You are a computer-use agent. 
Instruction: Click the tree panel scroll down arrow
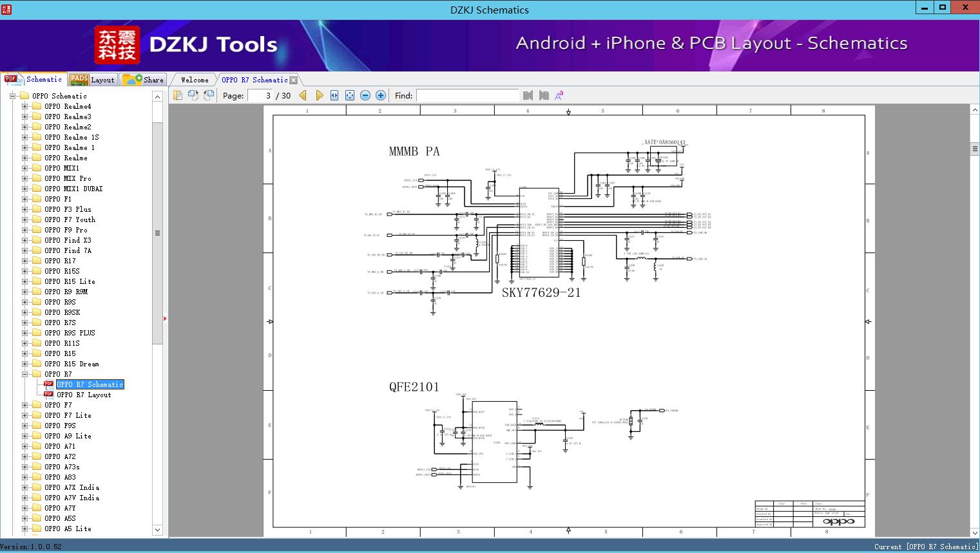157,530
